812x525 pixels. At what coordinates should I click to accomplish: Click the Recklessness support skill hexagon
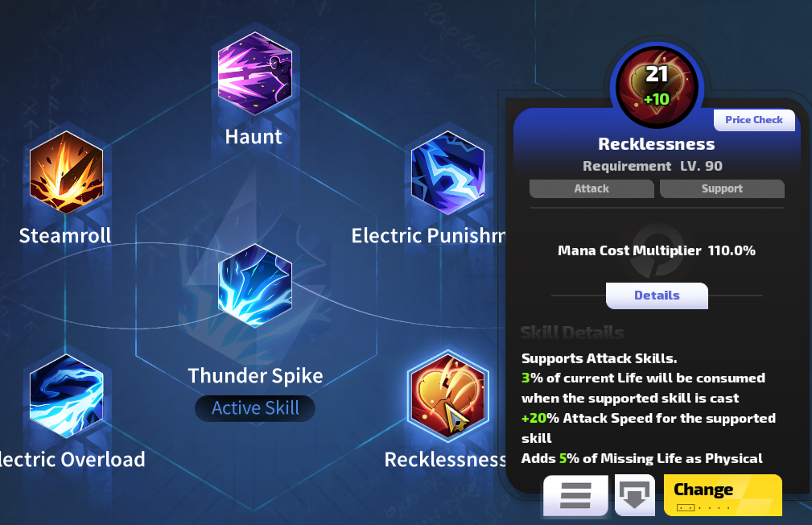(448, 396)
